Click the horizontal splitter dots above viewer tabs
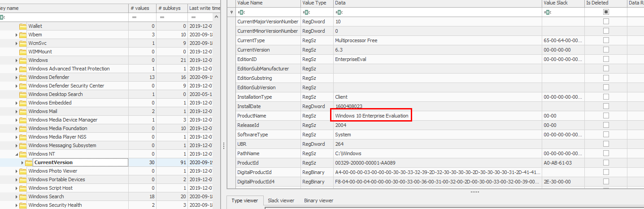Screen dimensions: 644x209 click(474, 192)
